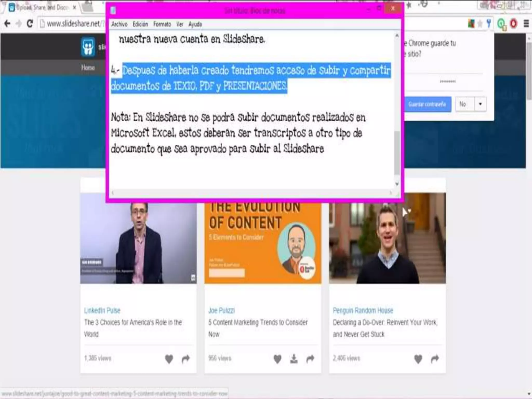Click the SlideShare logo icon
Screen dimensions: 532x399
pos(88,47)
